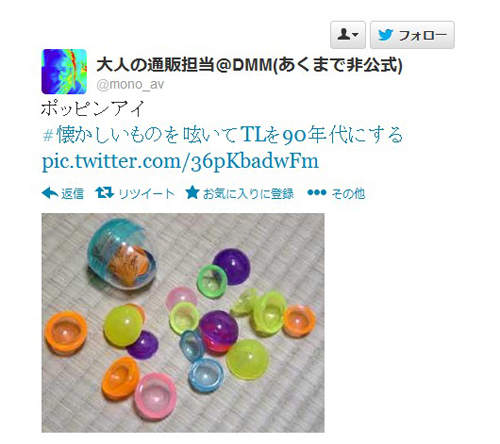Click the retweet arrows icon
The image size is (500, 444).
(104, 193)
